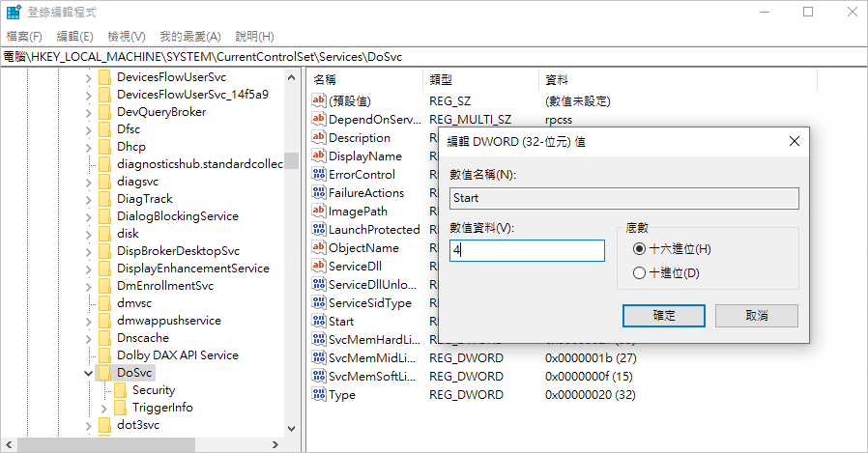Viewport: 868px width, 453px height.
Task: Click the LaunchProtected value icon
Action: 318,229
